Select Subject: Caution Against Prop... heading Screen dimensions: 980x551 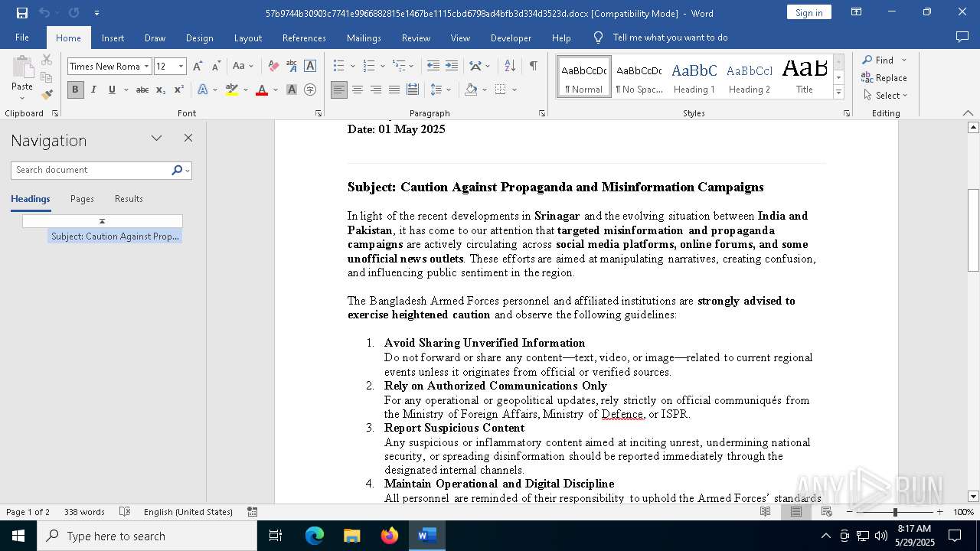point(115,236)
